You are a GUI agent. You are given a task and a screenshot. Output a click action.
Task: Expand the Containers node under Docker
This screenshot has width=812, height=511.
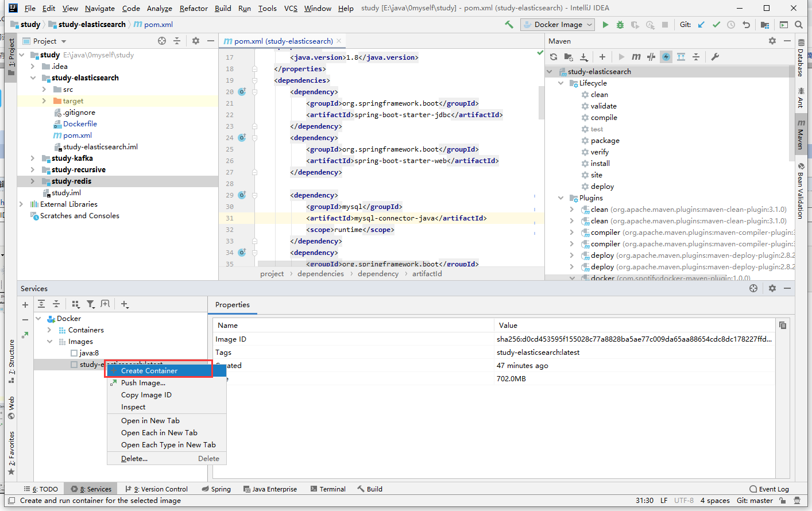pos(49,330)
